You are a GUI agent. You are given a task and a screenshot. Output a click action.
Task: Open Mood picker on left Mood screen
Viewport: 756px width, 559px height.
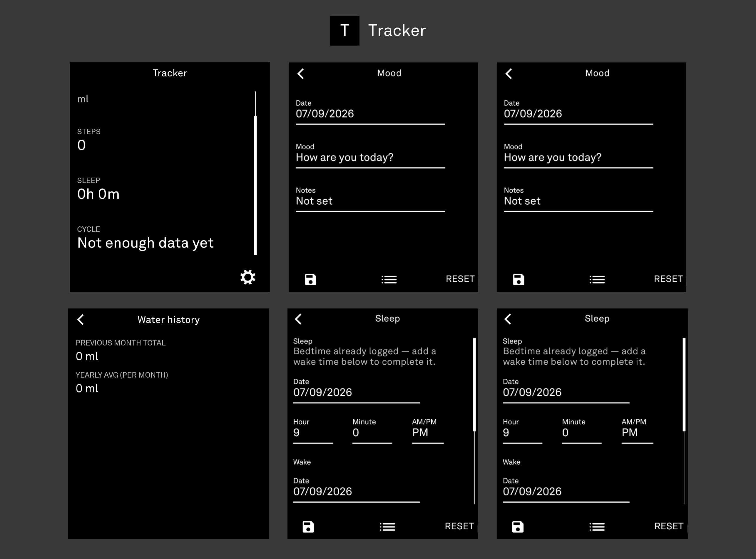pyautogui.click(x=370, y=156)
